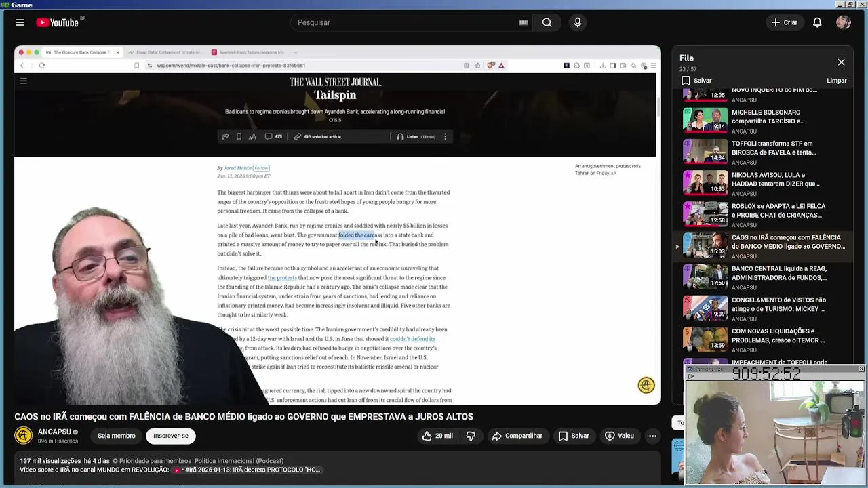Open ROBLOX se ADAPTA queue thumbnail
The width and height of the screenshot is (868, 488).
(x=705, y=213)
